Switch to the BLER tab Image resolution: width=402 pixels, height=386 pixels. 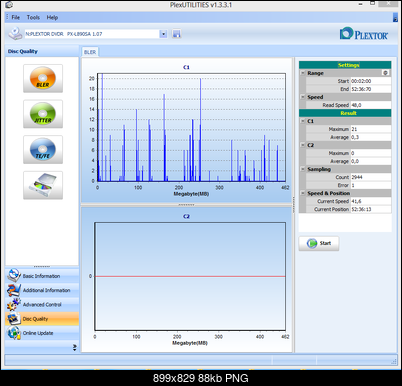tap(90, 52)
